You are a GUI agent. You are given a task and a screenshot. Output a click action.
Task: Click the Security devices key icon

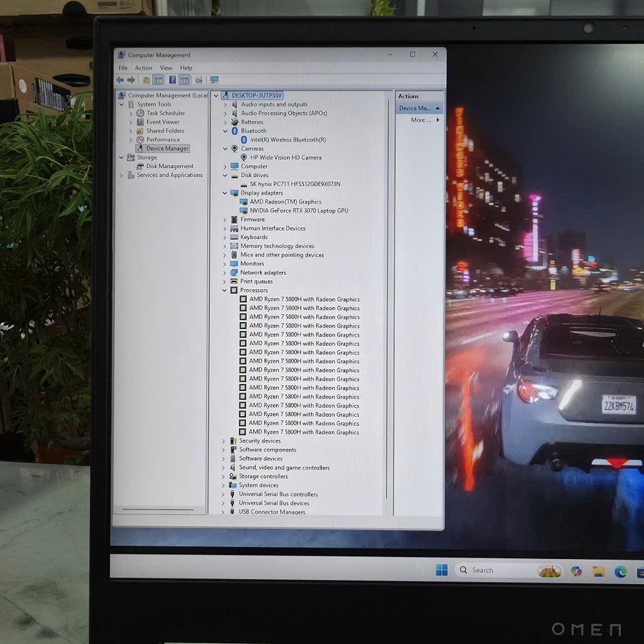pos(233,440)
